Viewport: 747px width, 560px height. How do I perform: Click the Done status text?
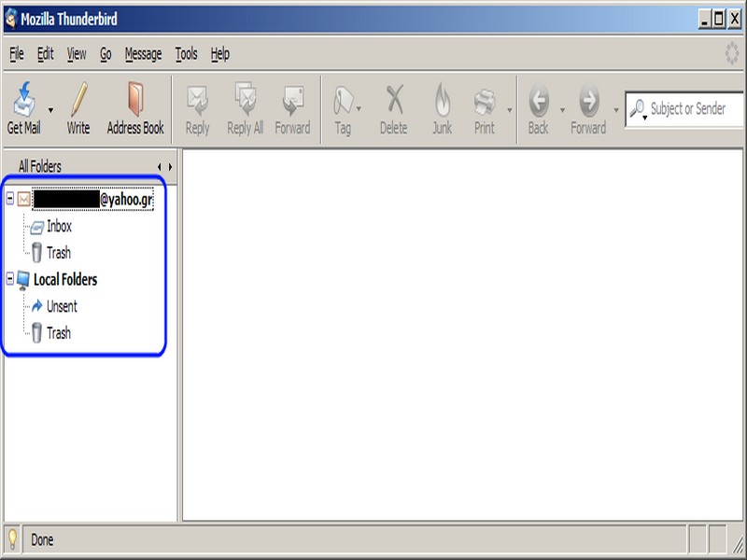pyautogui.click(x=42, y=540)
